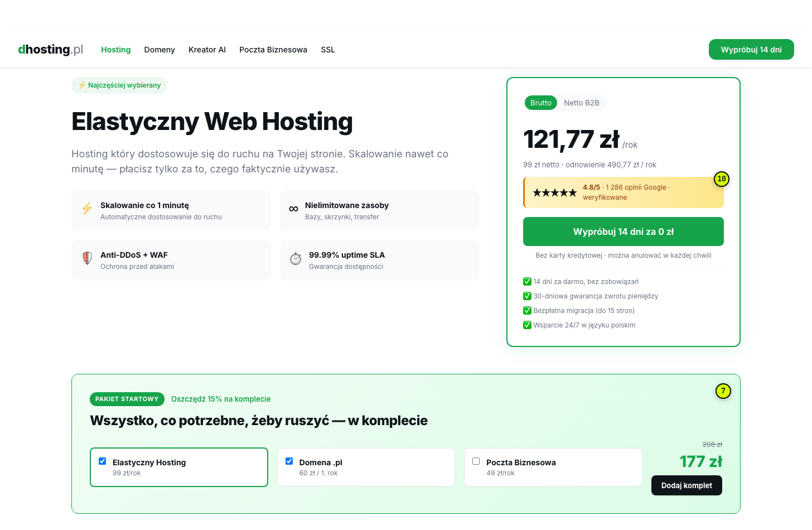Go to the Kreator AI nav item

pyautogui.click(x=207, y=50)
